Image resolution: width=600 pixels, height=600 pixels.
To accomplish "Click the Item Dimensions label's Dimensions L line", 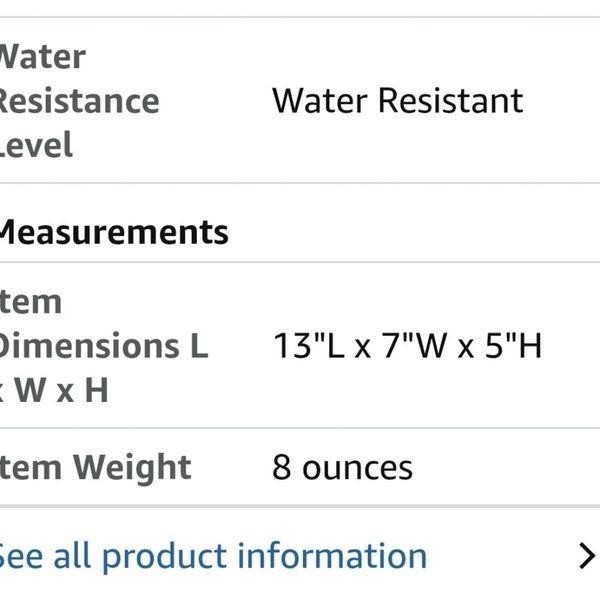I will tap(104, 346).
